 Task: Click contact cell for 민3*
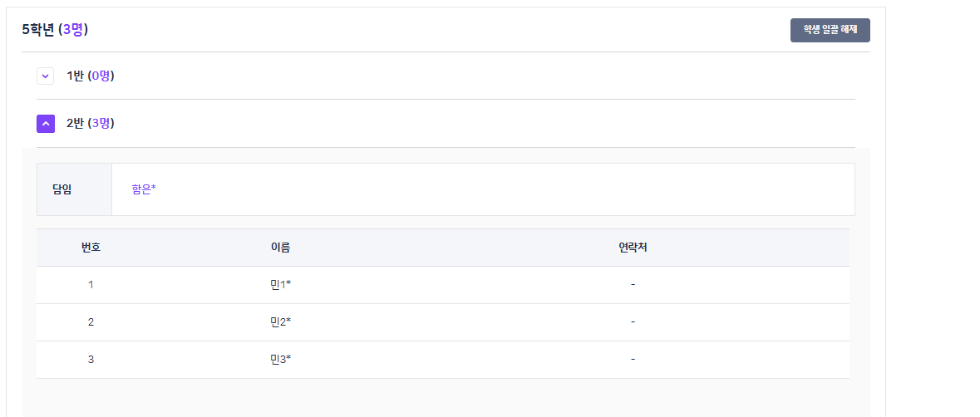coord(633,360)
